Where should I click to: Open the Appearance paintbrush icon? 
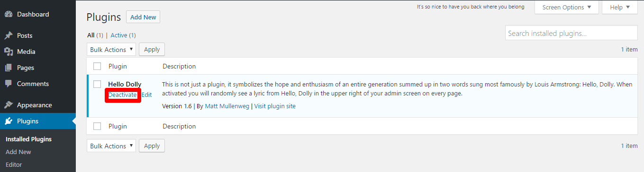click(9, 105)
